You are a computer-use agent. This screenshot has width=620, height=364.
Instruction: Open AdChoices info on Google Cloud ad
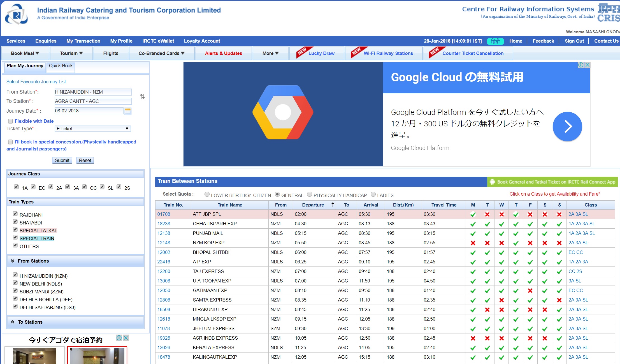pyautogui.click(x=581, y=65)
